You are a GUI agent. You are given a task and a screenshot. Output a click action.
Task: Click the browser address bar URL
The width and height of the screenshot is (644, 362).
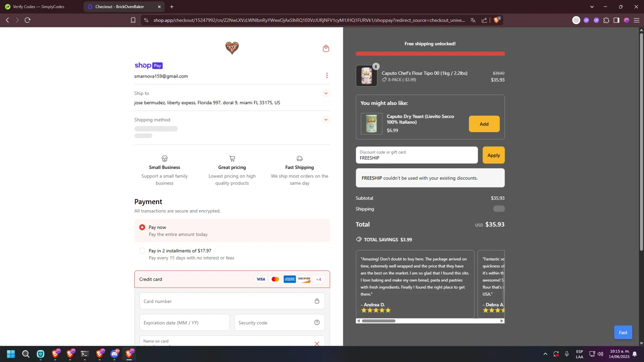point(309,20)
